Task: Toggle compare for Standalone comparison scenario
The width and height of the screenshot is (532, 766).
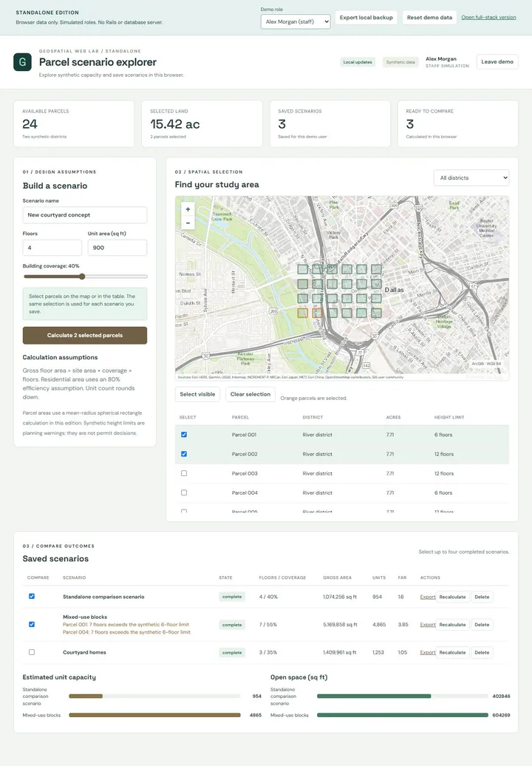Action: pos(32,597)
